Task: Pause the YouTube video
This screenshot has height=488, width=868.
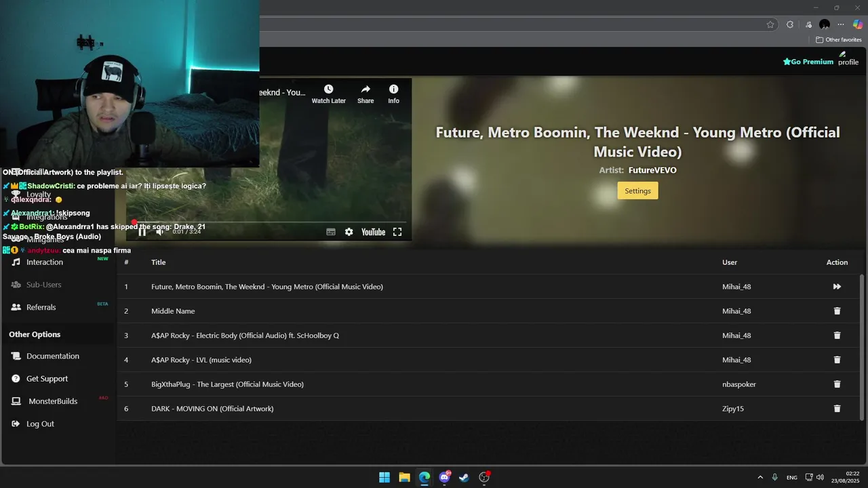Action: pyautogui.click(x=142, y=232)
